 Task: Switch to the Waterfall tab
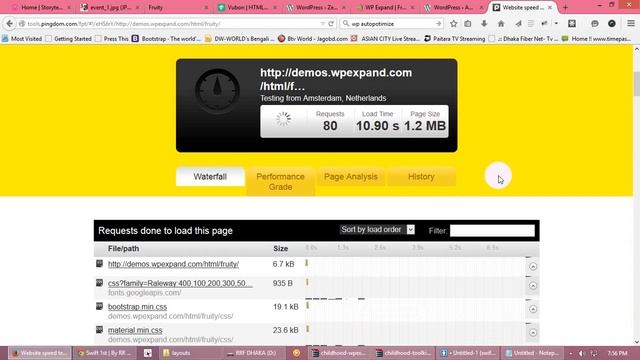tap(210, 176)
